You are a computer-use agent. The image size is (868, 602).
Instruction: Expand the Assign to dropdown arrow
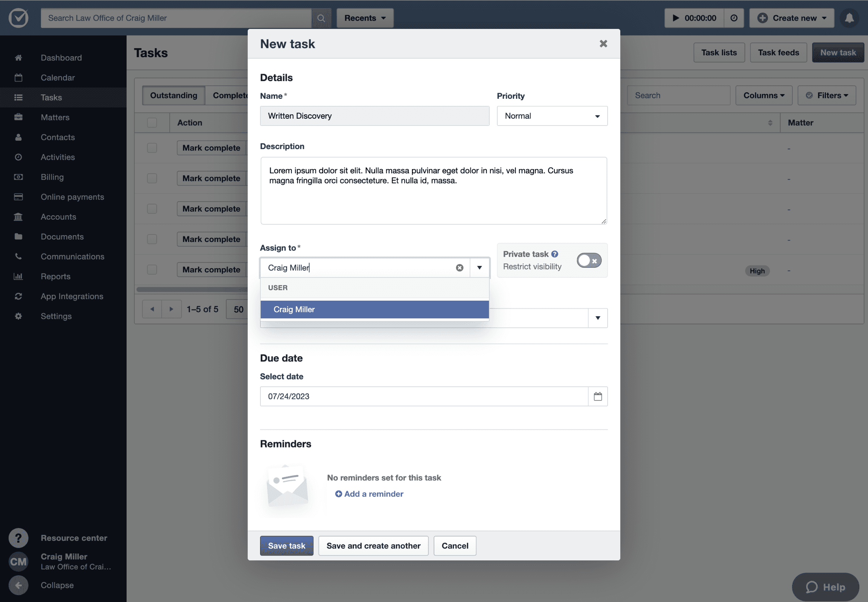(x=479, y=268)
